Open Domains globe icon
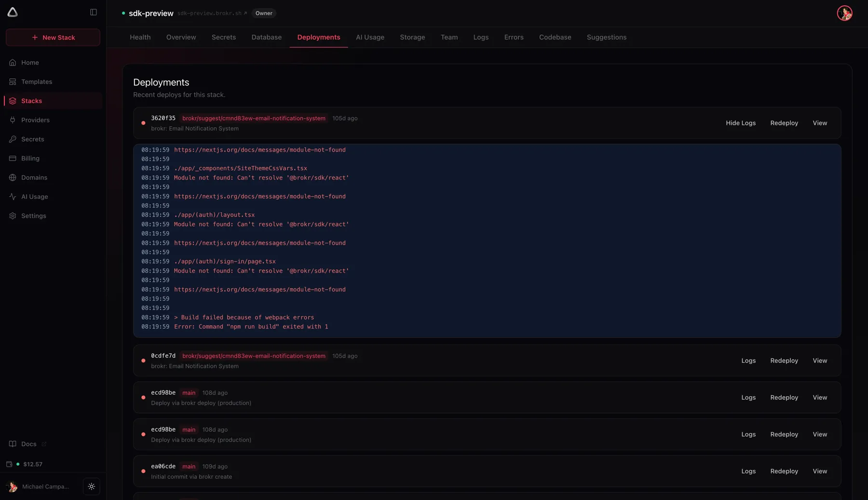This screenshot has width=868, height=500. (x=13, y=178)
